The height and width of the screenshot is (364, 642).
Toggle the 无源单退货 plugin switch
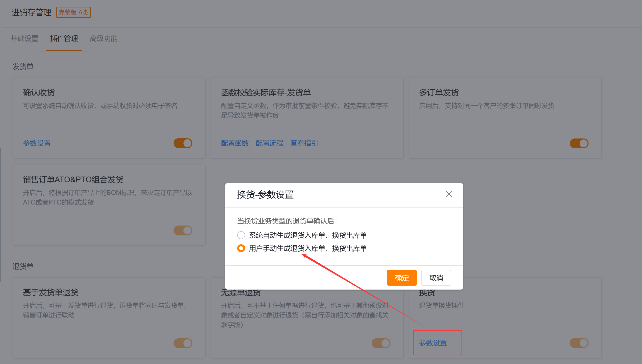[x=381, y=343]
